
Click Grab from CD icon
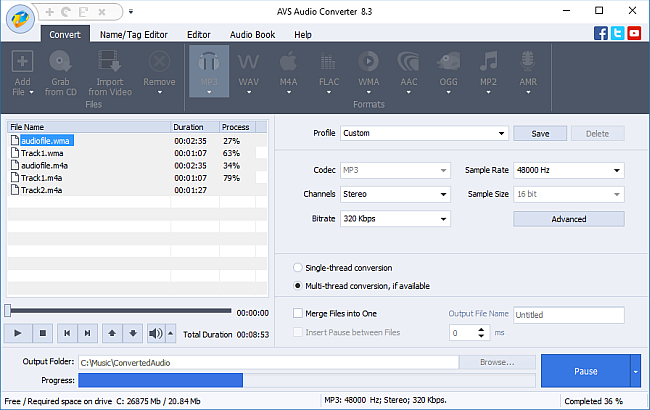tap(61, 62)
